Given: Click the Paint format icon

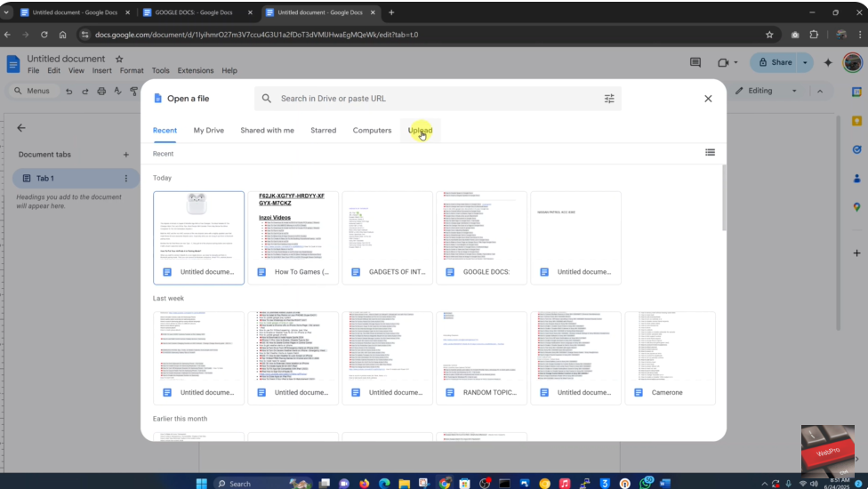Looking at the screenshot, I should [133, 92].
